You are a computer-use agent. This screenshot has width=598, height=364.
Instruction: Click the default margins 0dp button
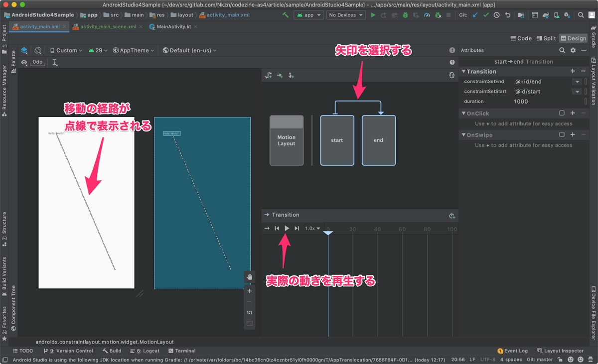[38, 62]
